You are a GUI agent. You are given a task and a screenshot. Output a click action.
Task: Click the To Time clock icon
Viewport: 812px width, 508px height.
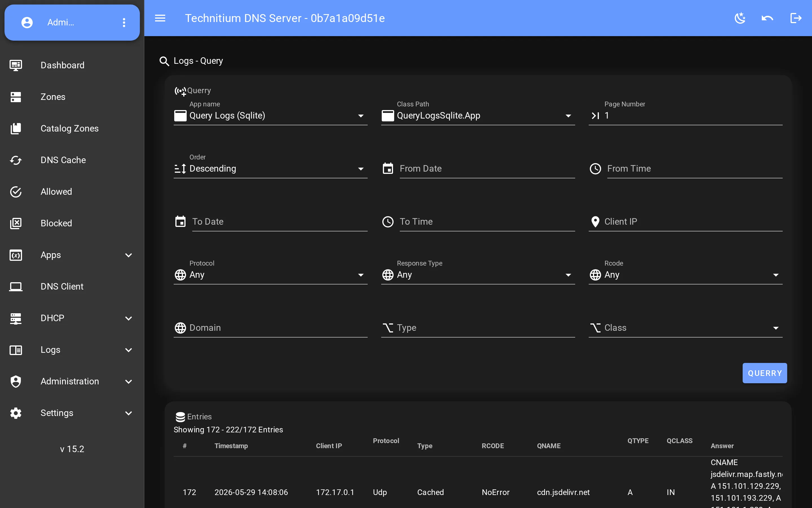coord(388,222)
